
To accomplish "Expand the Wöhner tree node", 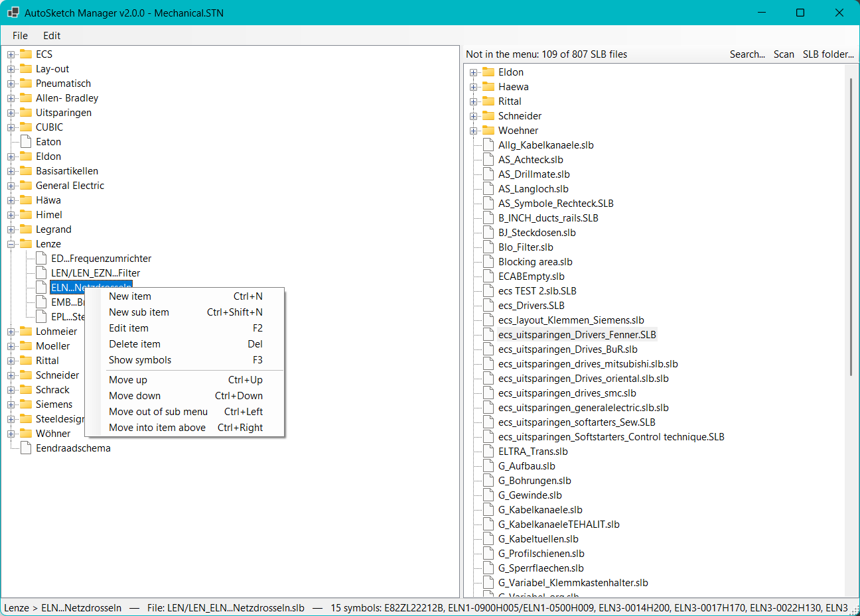I will click(11, 434).
